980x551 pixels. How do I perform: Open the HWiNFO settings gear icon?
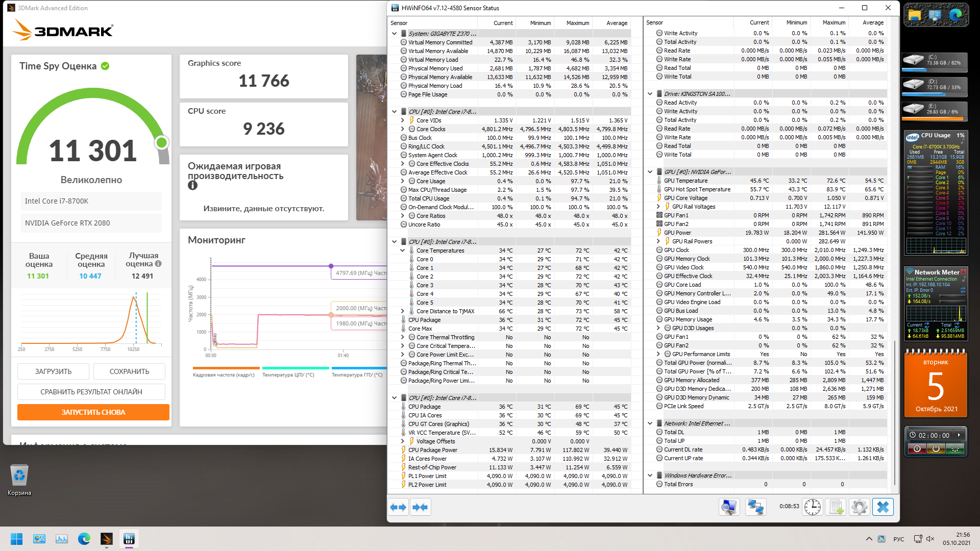pyautogui.click(x=860, y=507)
